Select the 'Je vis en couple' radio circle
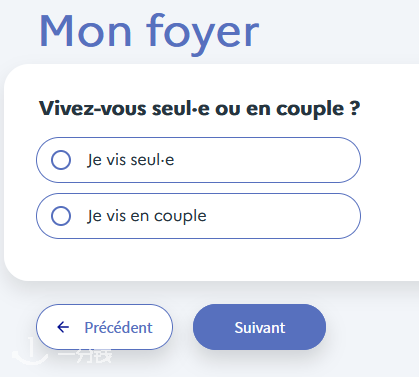Viewport: 419px width, 377px height. [x=61, y=216]
